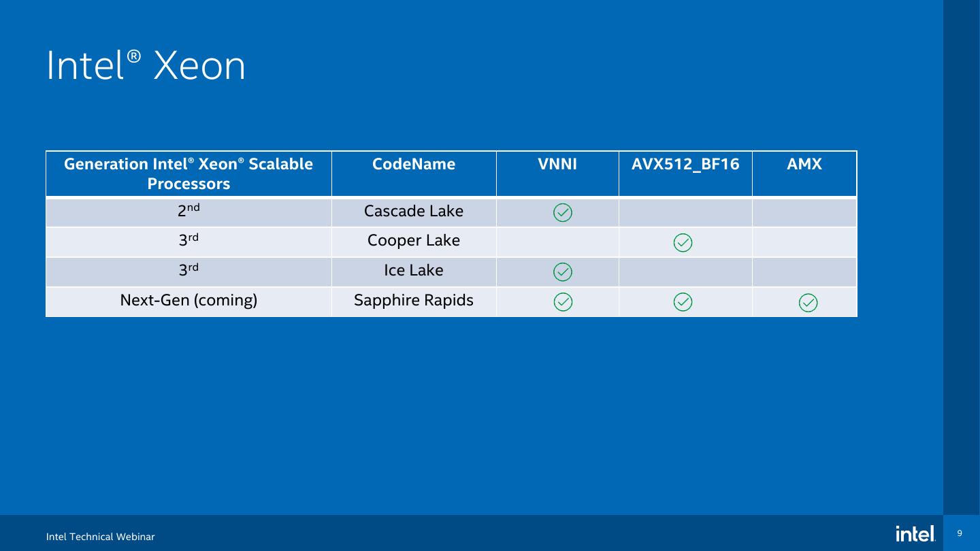980x551 pixels.
Task: Click the AVX512_BF16 column header
Action: 685,165
